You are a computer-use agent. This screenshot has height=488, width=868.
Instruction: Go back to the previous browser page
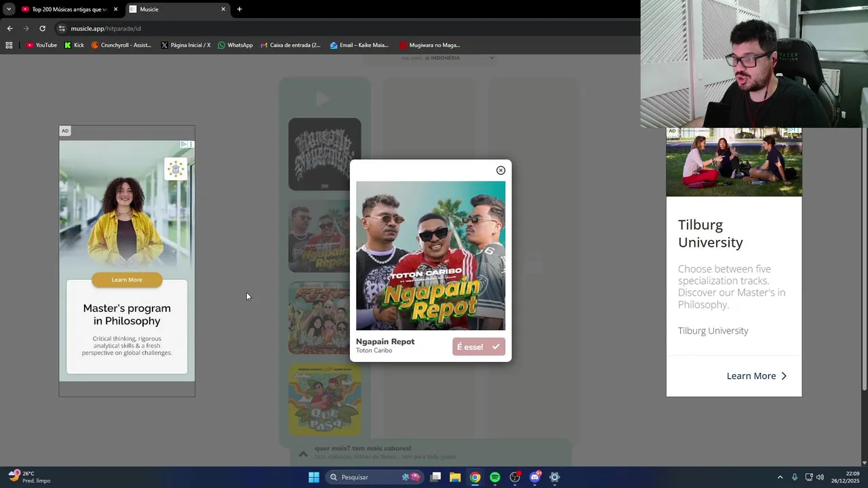(x=9, y=28)
